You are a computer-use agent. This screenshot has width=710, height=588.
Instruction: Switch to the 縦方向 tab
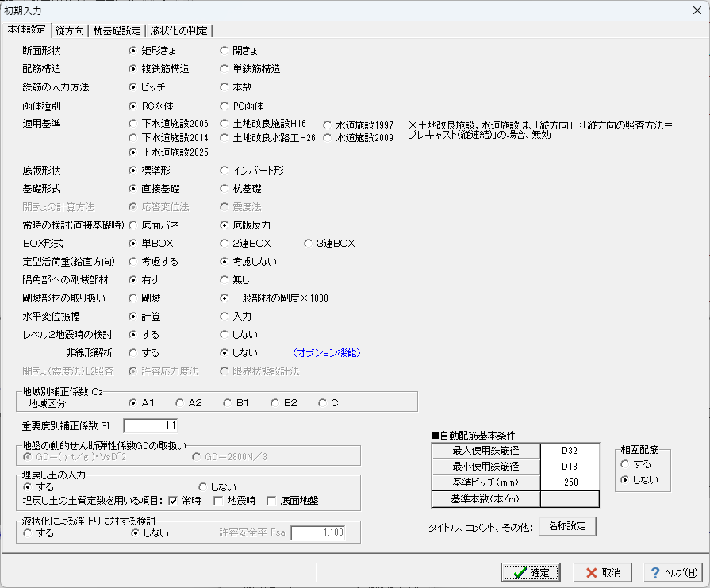(71, 31)
